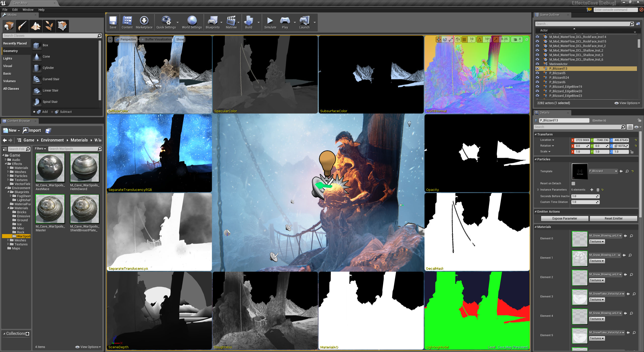Select the Paint mode brush icon
The height and width of the screenshot is (352, 644).
(22, 26)
